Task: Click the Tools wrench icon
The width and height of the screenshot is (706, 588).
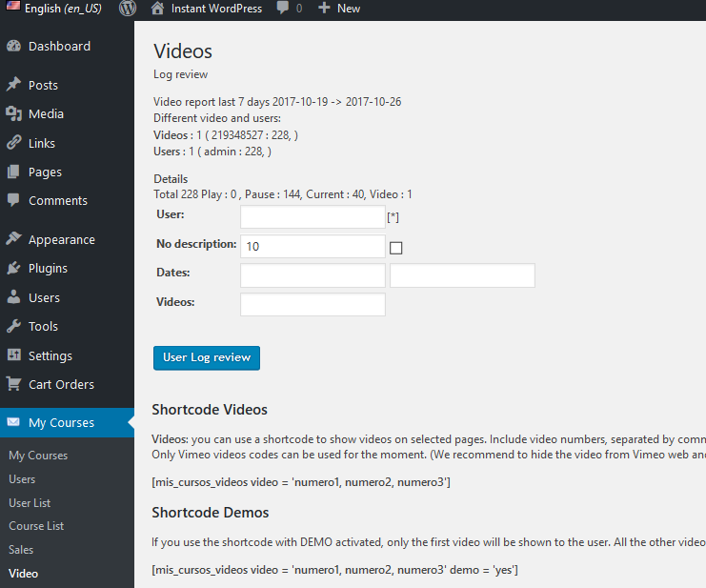Action: coord(14,326)
